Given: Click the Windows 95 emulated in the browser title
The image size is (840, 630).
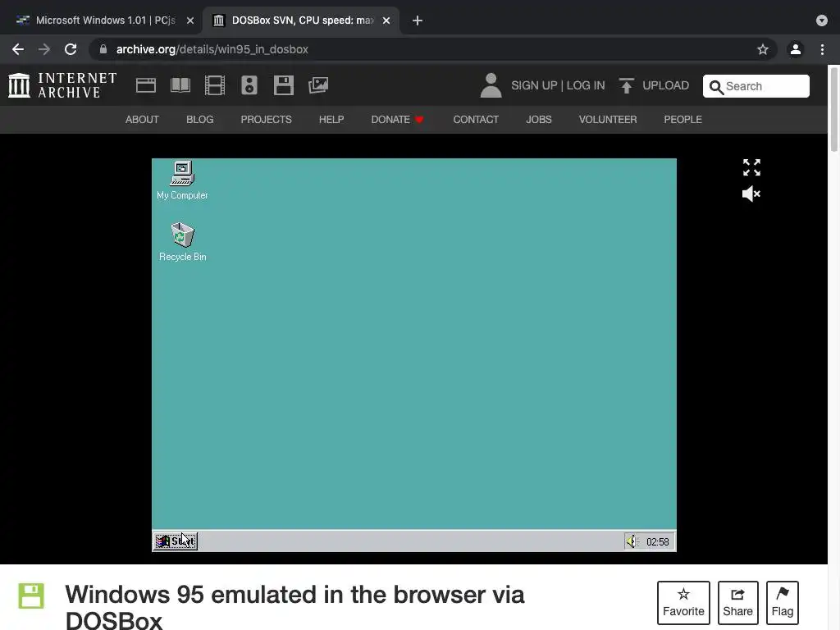Looking at the screenshot, I should 294,608.
